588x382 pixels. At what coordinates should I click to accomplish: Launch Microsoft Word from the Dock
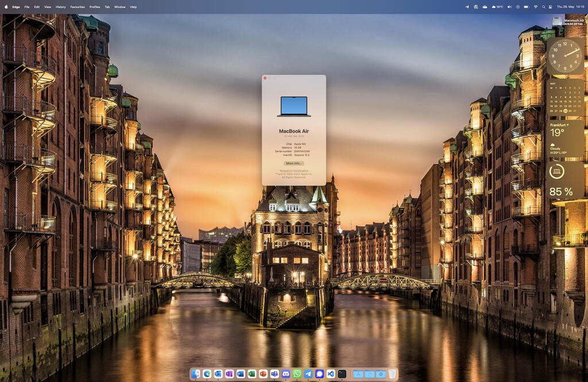pyautogui.click(x=241, y=374)
